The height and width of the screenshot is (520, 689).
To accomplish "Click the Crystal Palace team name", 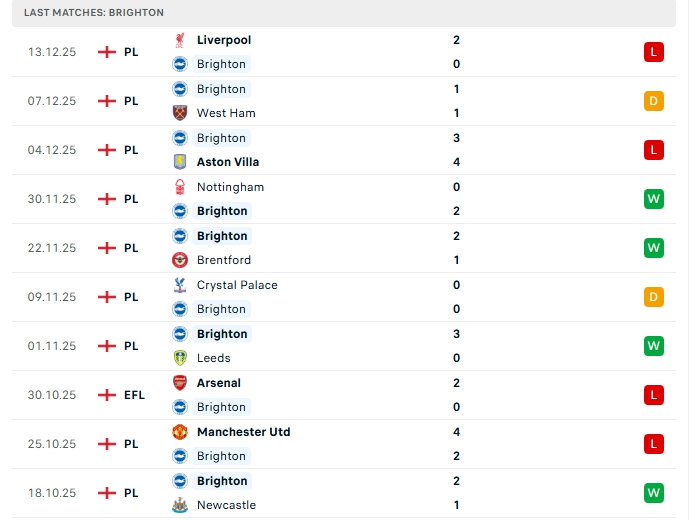I will coord(237,285).
